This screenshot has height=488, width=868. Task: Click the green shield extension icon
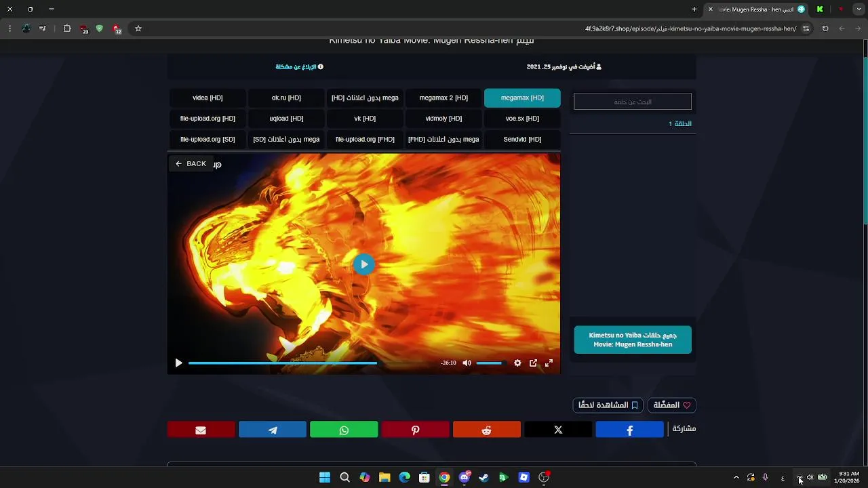coord(100,28)
